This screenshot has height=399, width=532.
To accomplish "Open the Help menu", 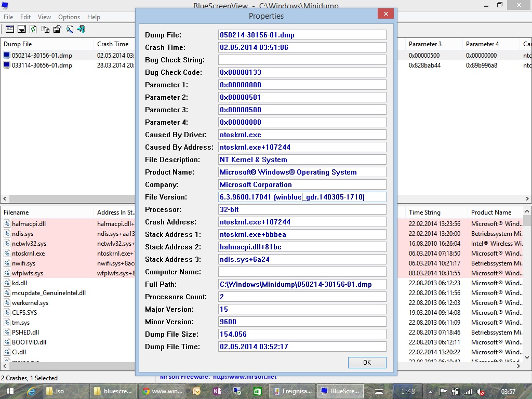I will point(94,17).
